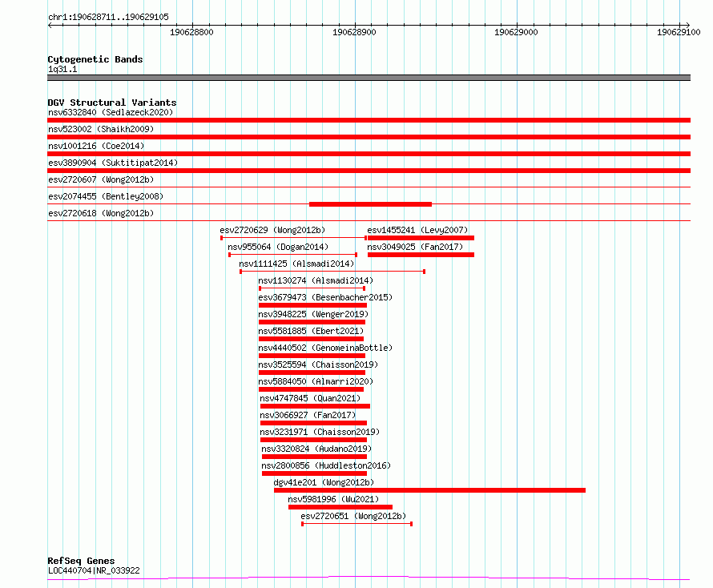
Task: Click the red bar under nsv3049025 (Fan2017)
Action: pos(421,255)
